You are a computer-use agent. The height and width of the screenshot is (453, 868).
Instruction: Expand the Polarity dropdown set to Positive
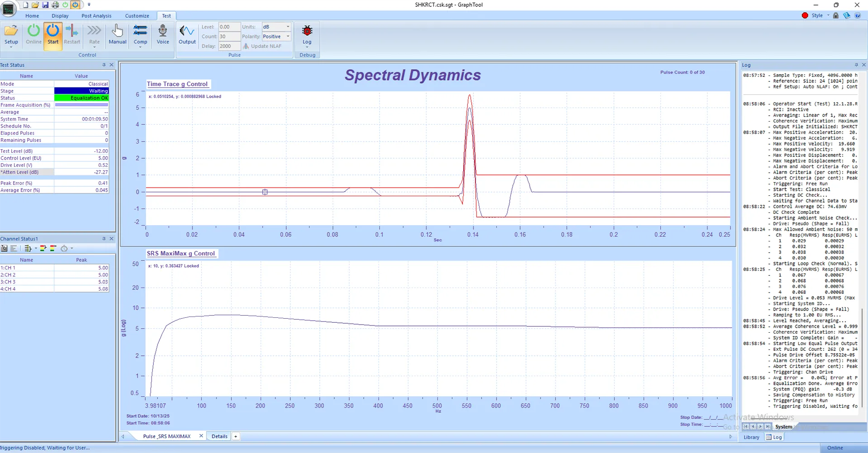[288, 37]
